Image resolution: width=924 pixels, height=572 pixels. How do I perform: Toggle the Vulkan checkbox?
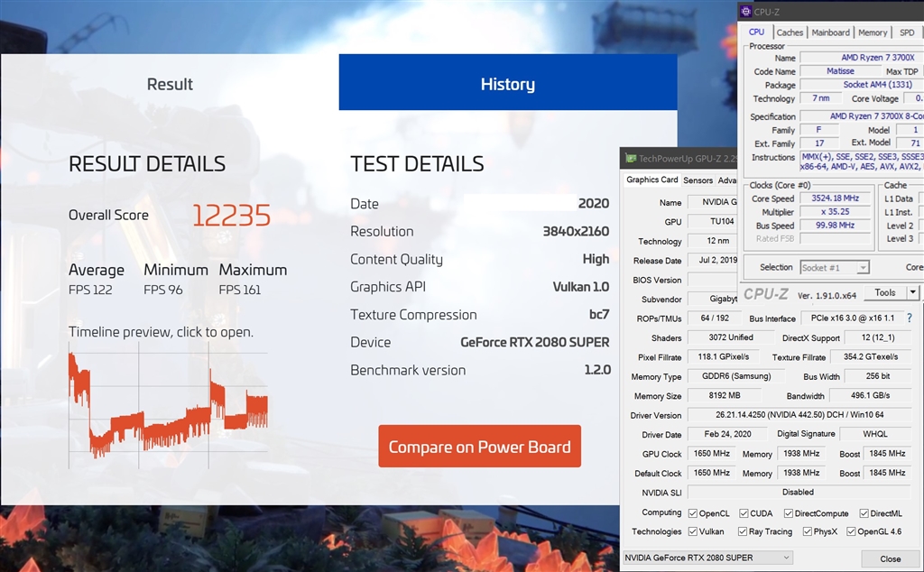693,531
